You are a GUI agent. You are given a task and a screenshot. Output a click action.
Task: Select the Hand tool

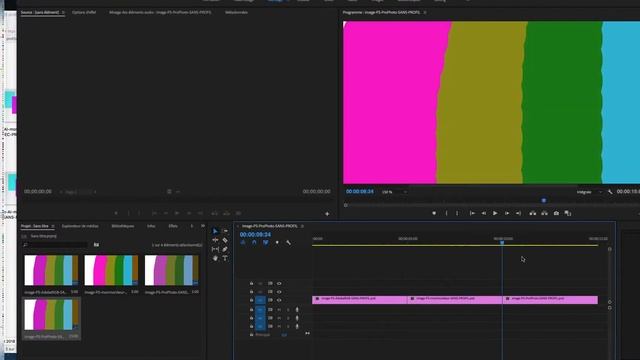tap(215, 258)
